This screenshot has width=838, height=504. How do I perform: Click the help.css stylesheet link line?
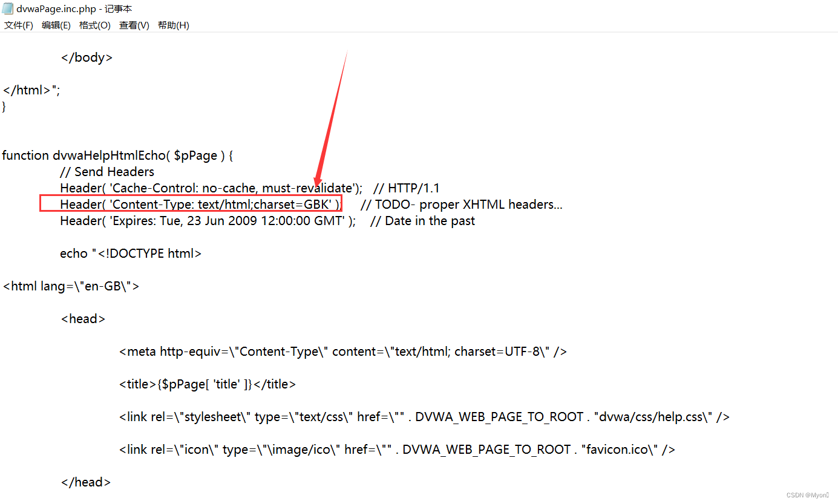424,416
